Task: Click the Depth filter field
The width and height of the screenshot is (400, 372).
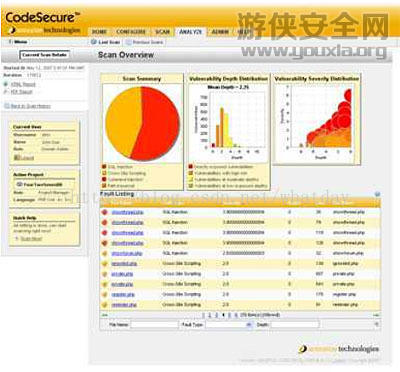Action: pos(294,324)
